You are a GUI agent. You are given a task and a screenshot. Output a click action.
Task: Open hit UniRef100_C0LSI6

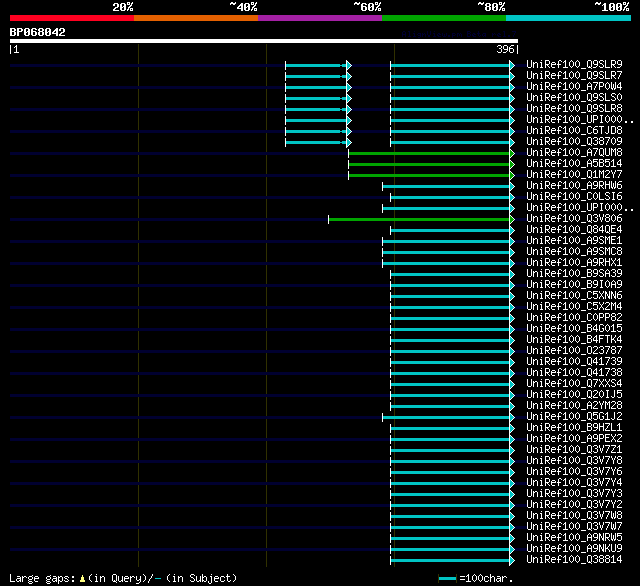(x=574, y=197)
